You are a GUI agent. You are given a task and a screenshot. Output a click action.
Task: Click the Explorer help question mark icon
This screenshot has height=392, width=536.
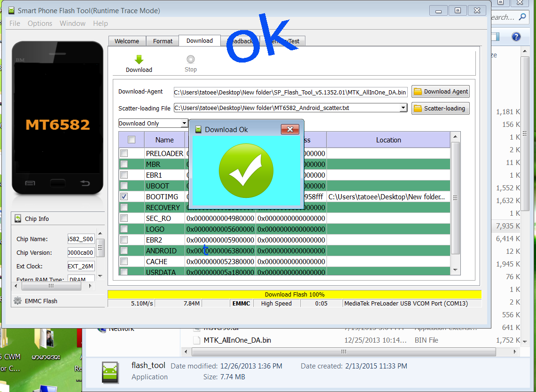click(x=516, y=37)
